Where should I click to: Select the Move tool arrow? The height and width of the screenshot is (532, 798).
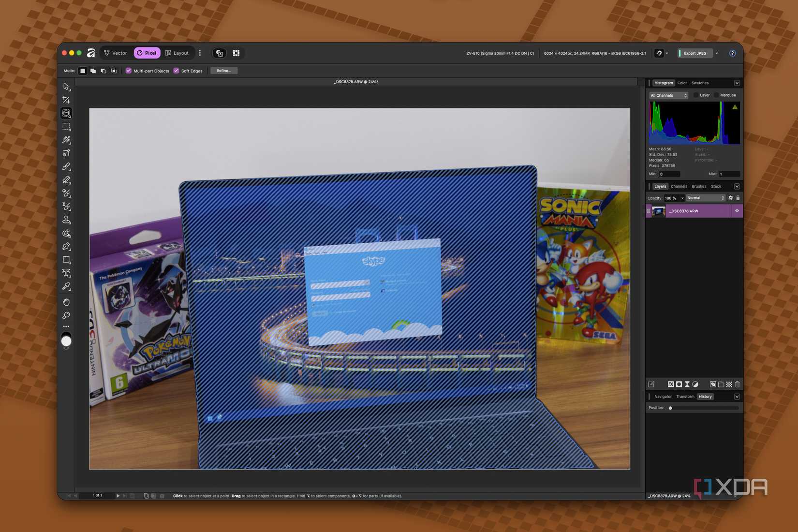[66, 87]
